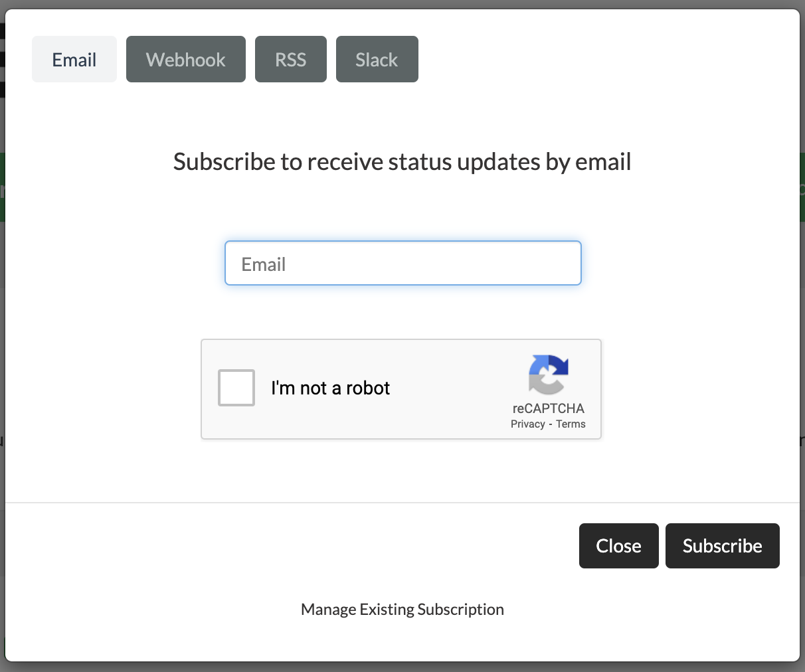Open the reCAPTCHA Terms link
The image size is (805, 672).
(571, 424)
